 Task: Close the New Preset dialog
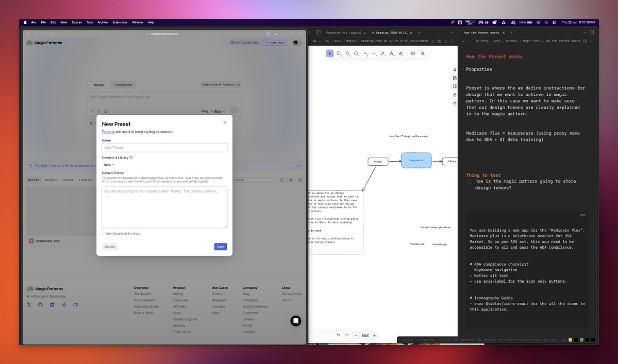pyautogui.click(x=225, y=123)
